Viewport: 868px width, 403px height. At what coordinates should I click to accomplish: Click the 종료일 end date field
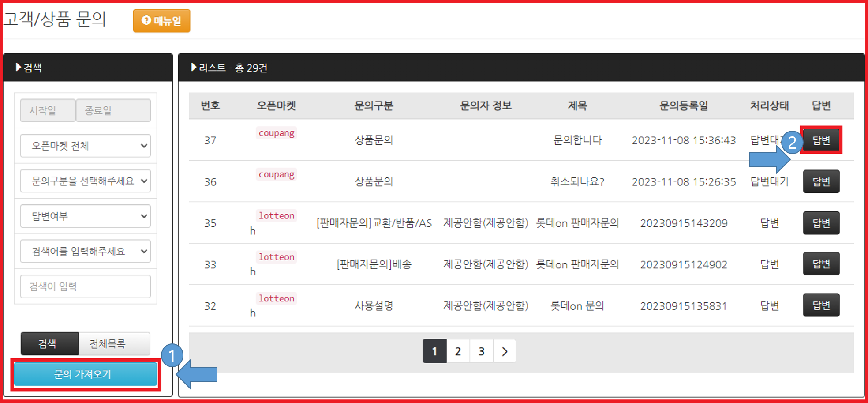click(113, 110)
